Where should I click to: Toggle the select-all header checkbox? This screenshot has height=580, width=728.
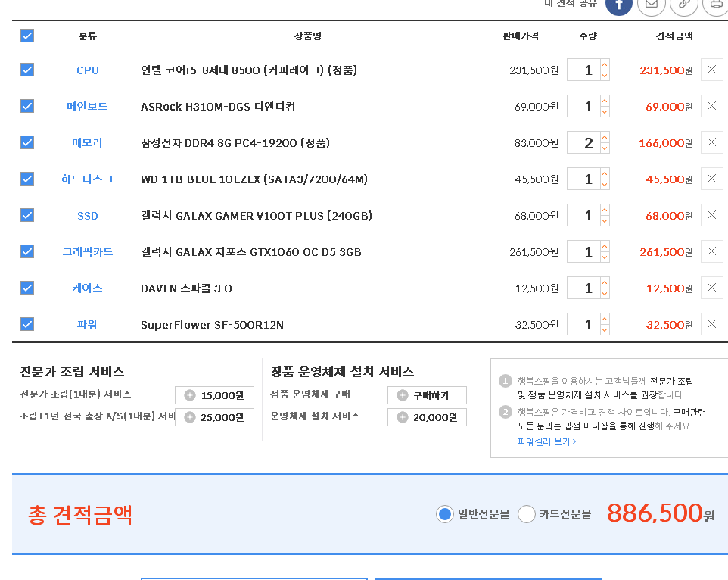27,36
